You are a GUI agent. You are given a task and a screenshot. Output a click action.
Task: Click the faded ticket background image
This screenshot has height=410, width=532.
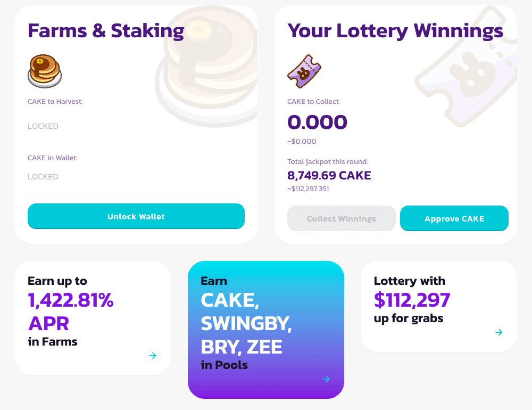466,66
